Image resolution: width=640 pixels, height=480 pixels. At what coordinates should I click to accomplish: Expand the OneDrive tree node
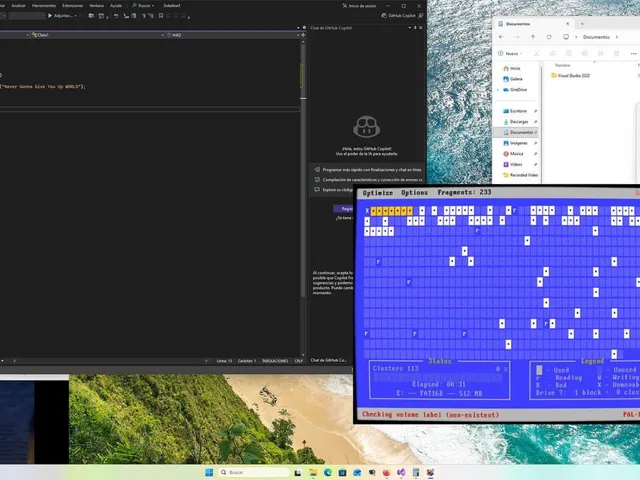pyautogui.click(x=498, y=90)
